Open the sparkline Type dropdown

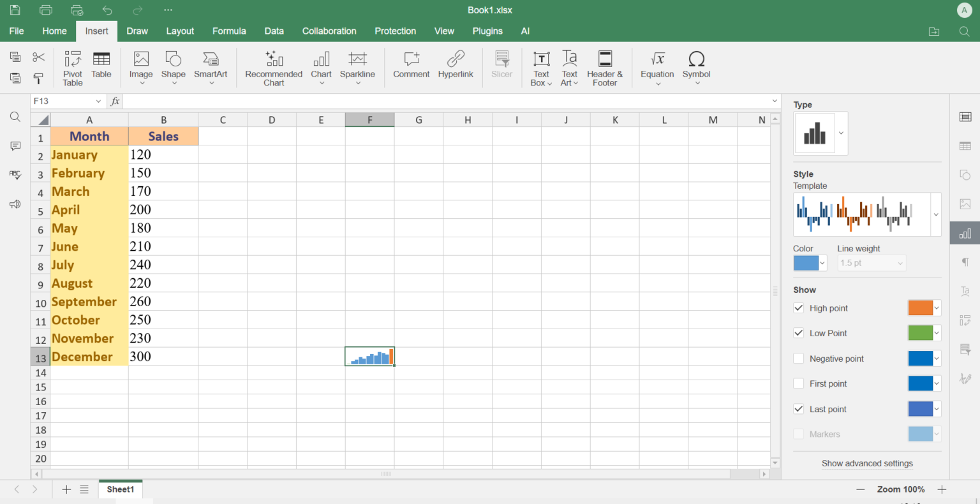(842, 133)
